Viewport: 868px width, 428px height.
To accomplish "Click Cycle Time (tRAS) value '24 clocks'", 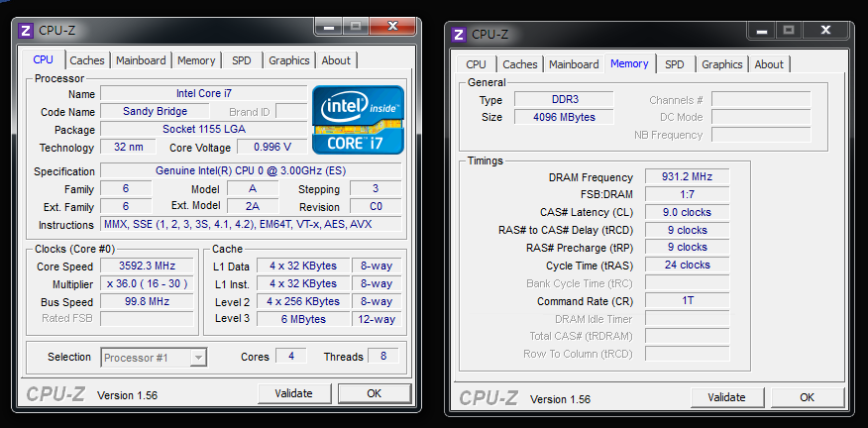I will 688,266.
